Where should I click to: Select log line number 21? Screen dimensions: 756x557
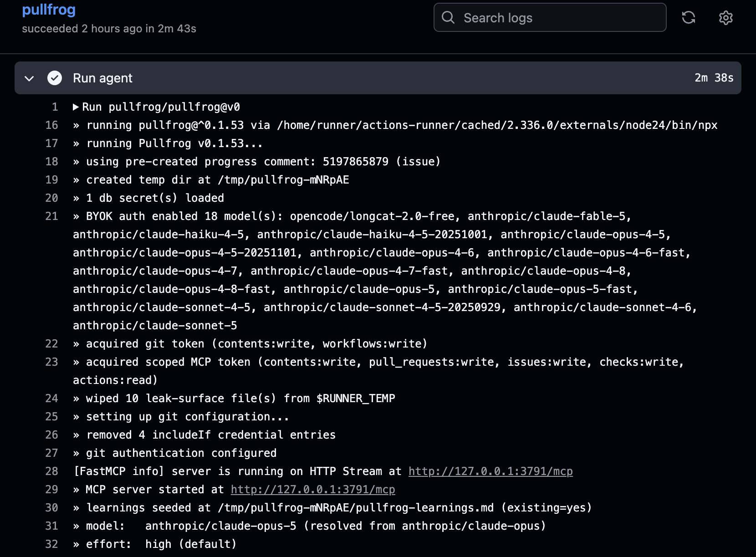52,216
